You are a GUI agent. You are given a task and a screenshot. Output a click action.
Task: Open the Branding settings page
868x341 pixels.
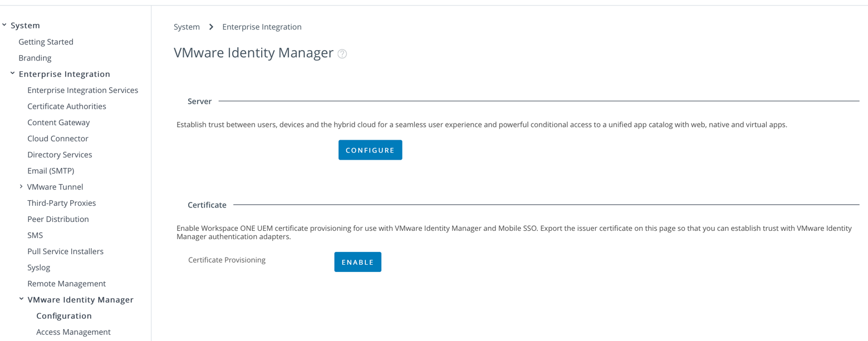[35, 57]
